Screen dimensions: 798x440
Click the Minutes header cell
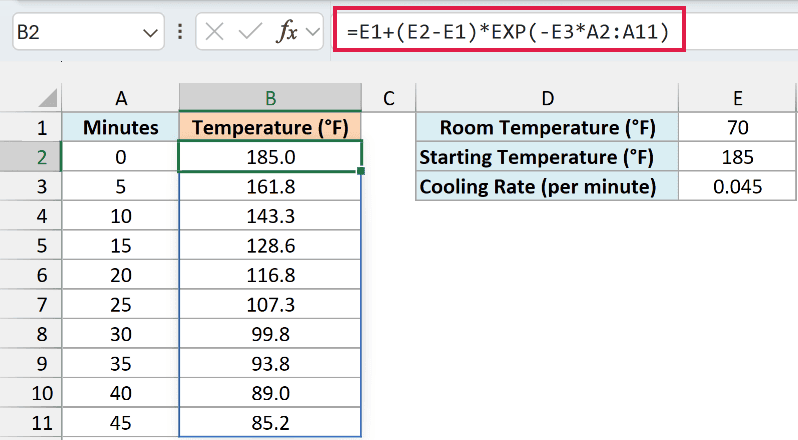(x=121, y=127)
